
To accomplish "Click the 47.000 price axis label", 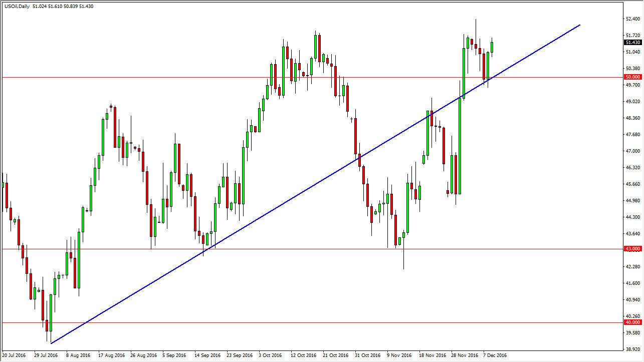I will [x=633, y=151].
